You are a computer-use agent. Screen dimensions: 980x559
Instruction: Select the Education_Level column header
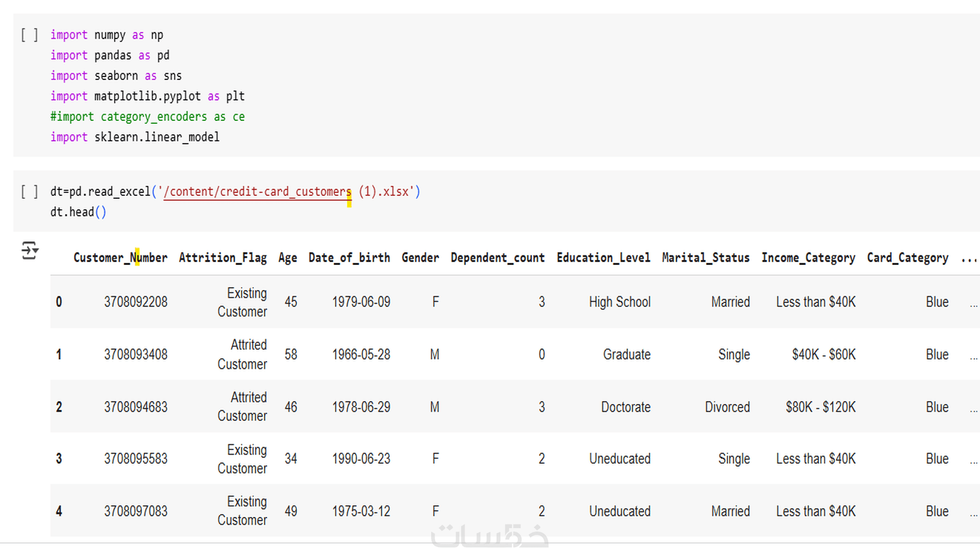coord(603,258)
